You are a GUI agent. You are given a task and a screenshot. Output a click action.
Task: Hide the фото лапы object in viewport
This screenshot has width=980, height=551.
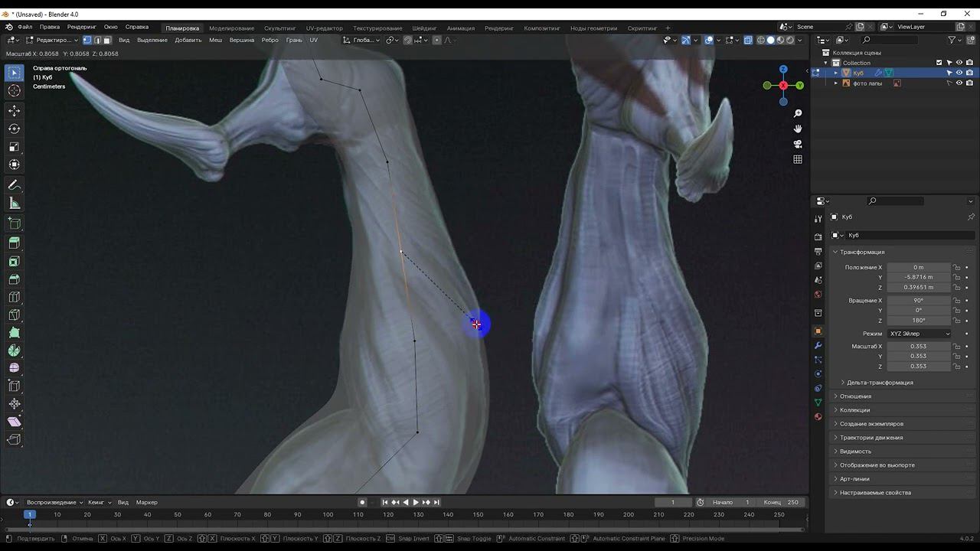pos(959,83)
